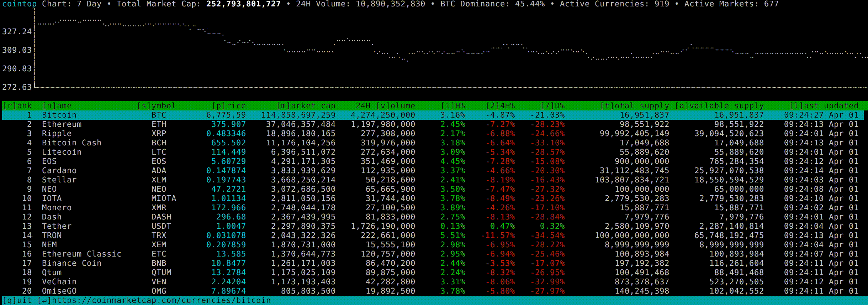Click Bitcoin Cash 7D change -33.10%
868x305 pixels.
click(x=547, y=143)
